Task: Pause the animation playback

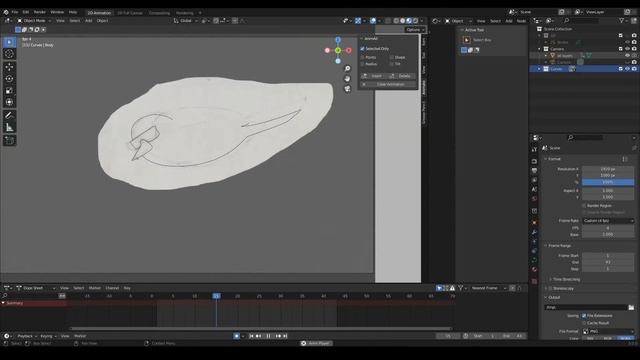Action: point(268,336)
